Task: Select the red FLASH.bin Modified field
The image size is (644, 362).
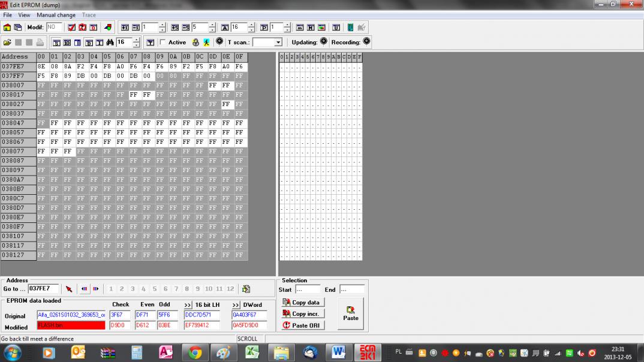Action: point(71,325)
